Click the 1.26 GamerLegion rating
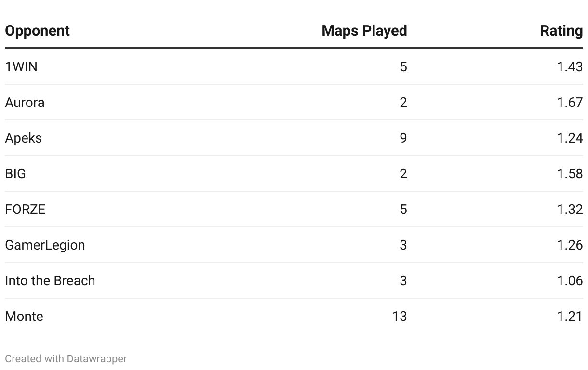The width and height of the screenshot is (588, 370). pos(570,245)
